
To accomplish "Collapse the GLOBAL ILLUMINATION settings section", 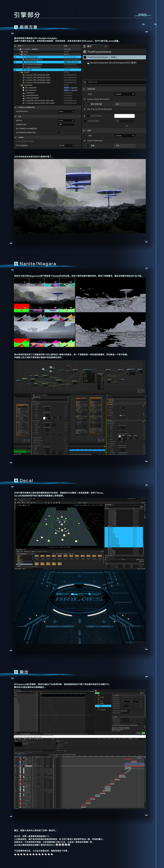I will (x=16, y=108).
